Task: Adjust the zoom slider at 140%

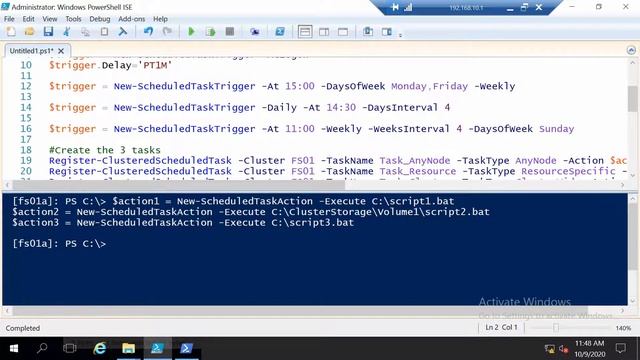Action: [x=556, y=327]
